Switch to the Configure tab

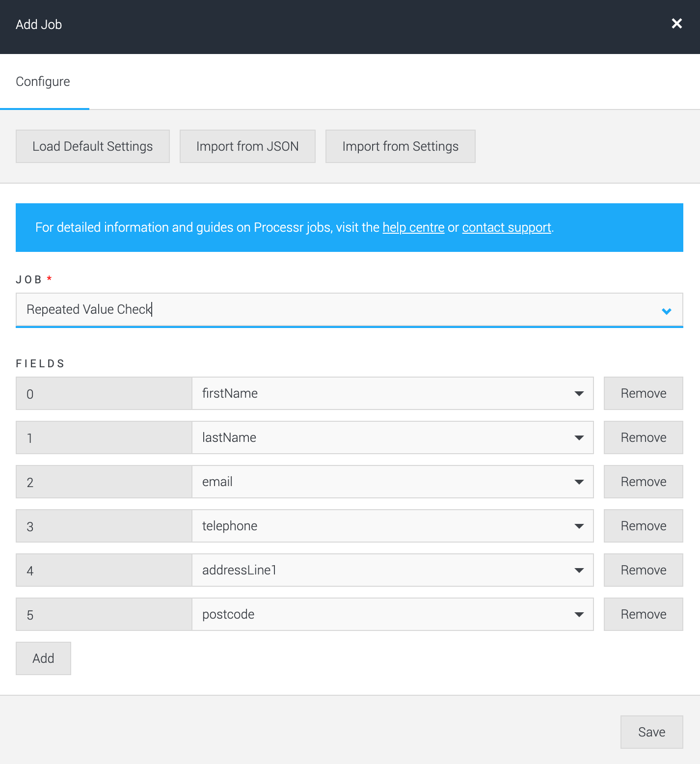pyautogui.click(x=43, y=82)
